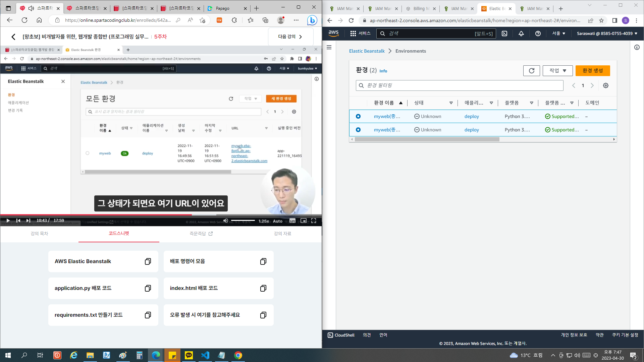Switch to 강의 자료 tab
644x362 pixels.
point(282,234)
